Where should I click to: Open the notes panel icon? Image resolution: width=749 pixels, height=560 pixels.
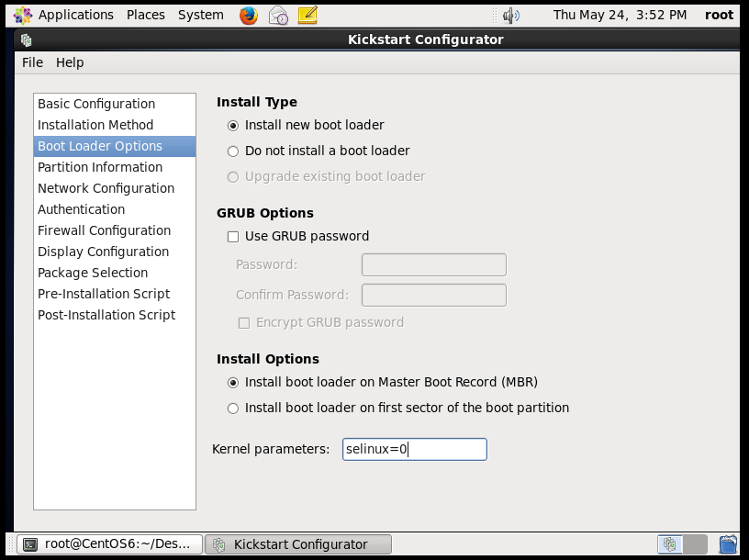[307, 16]
